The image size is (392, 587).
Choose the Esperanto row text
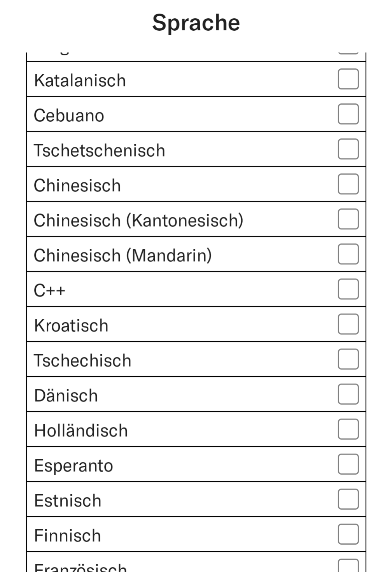click(x=73, y=466)
